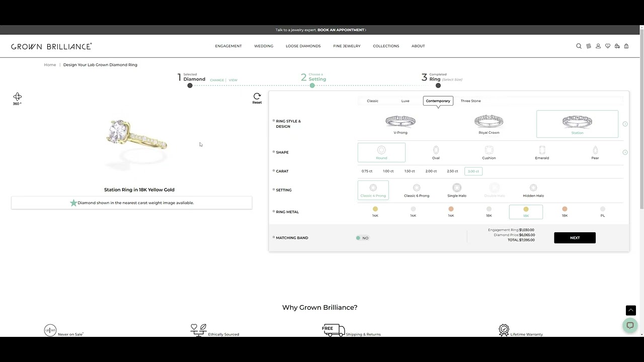
Task: Click the Book an Appointment link
Action: tap(342, 30)
